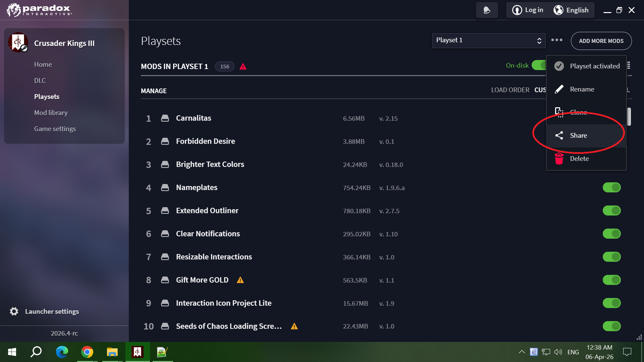Disable the Gift More GOLD toggle

(x=612, y=280)
